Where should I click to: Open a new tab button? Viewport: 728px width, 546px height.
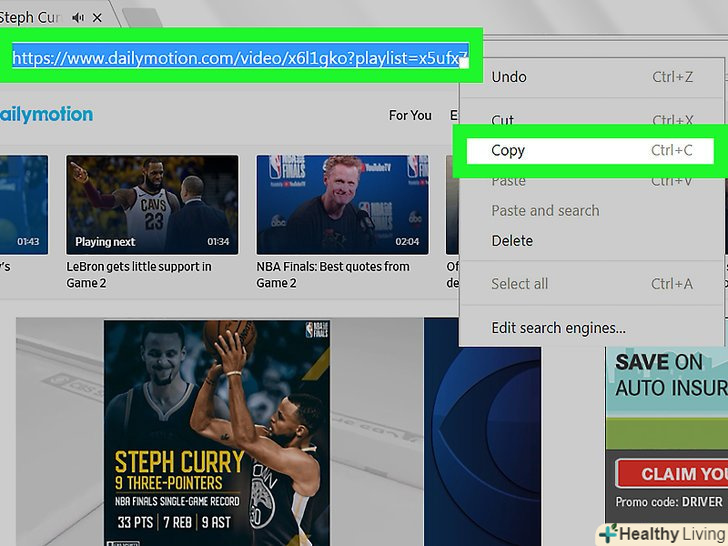(141, 18)
